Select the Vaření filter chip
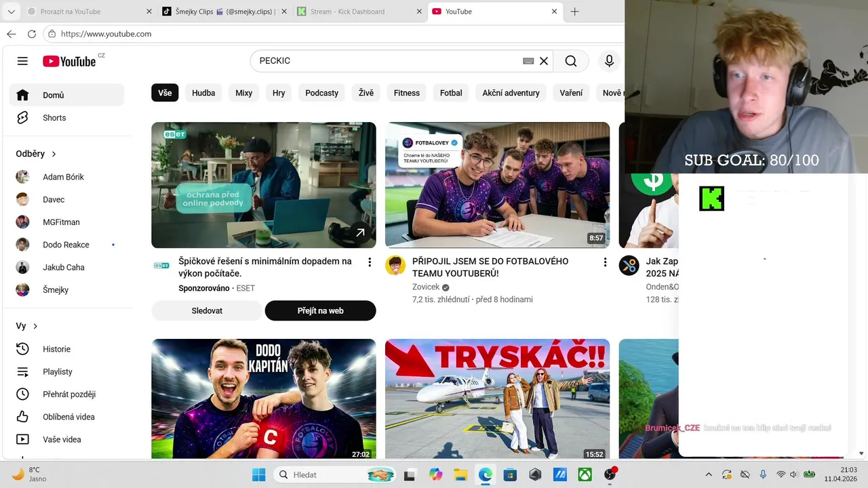Viewport: 868px width, 488px height. [x=571, y=93]
